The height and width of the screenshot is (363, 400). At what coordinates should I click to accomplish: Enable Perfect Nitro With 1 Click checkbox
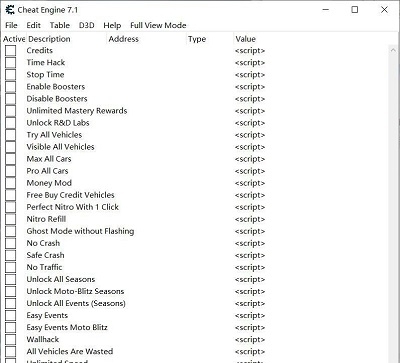pyautogui.click(x=10, y=207)
